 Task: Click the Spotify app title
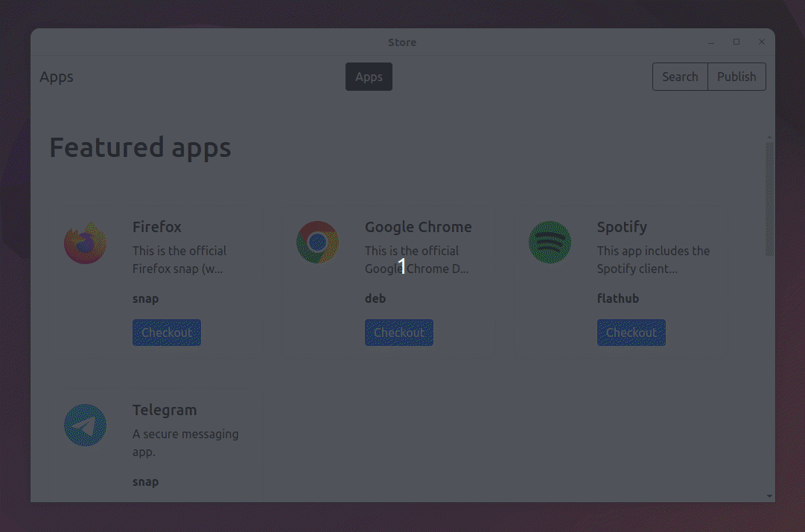(x=622, y=227)
